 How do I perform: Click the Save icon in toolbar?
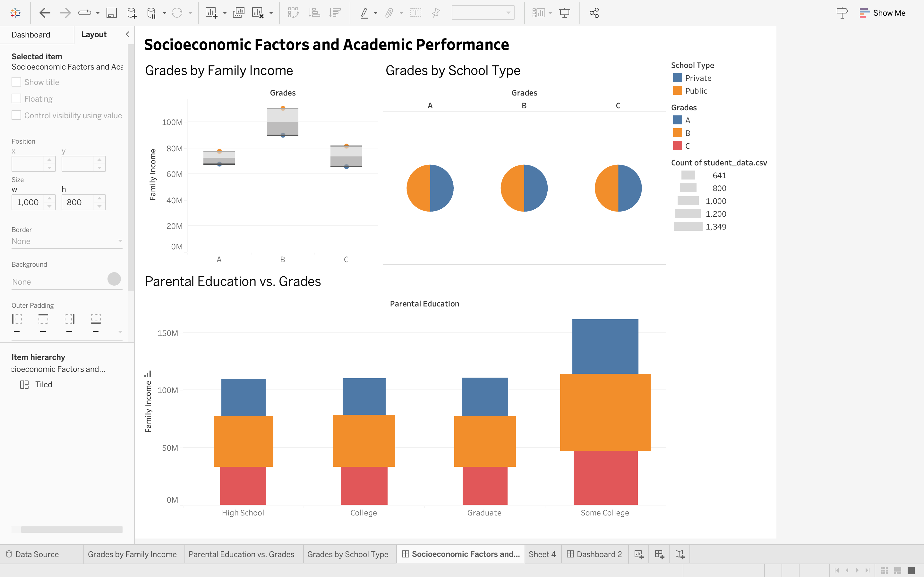(111, 13)
